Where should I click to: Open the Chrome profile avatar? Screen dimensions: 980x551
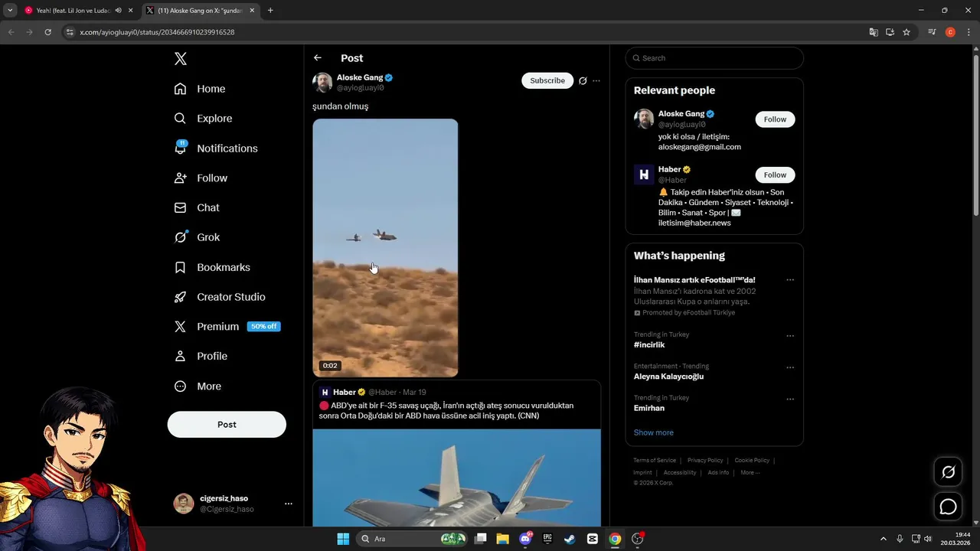pos(950,32)
